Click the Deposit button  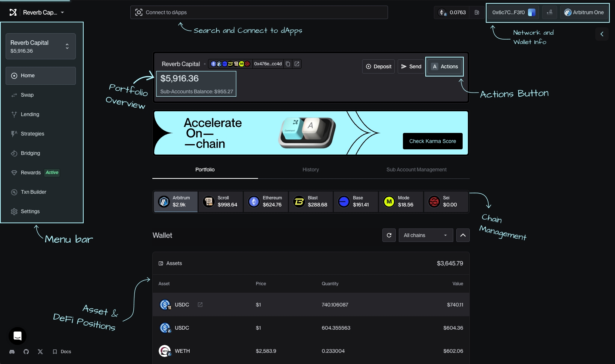click(x=378, y=66)
